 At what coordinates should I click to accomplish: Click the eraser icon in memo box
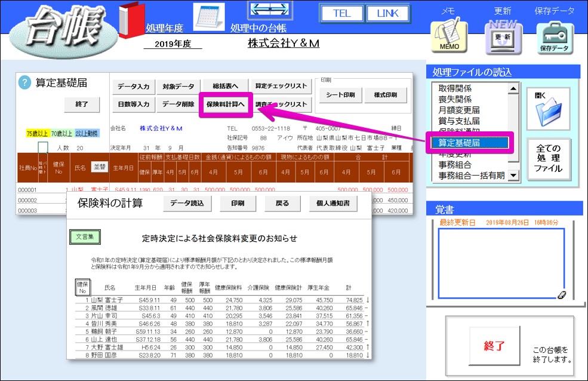[x=561, y=295]
